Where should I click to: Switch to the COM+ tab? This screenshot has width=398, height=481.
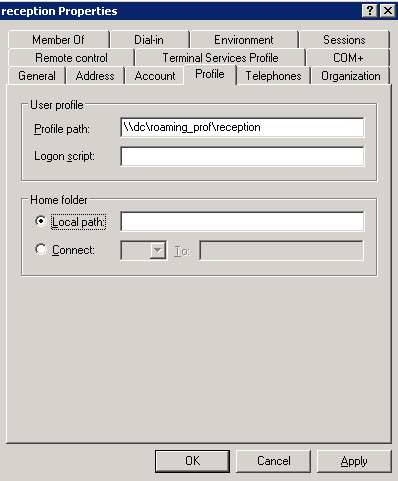click(348, 58)
